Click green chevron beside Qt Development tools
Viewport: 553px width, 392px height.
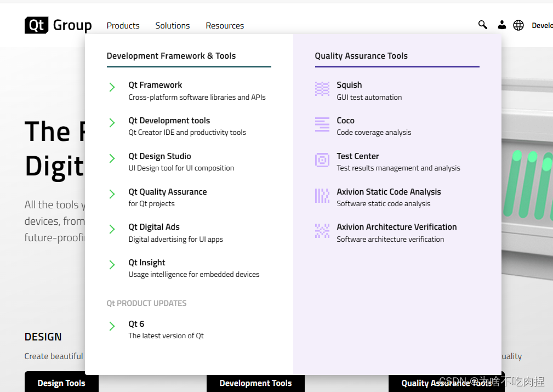112,123
